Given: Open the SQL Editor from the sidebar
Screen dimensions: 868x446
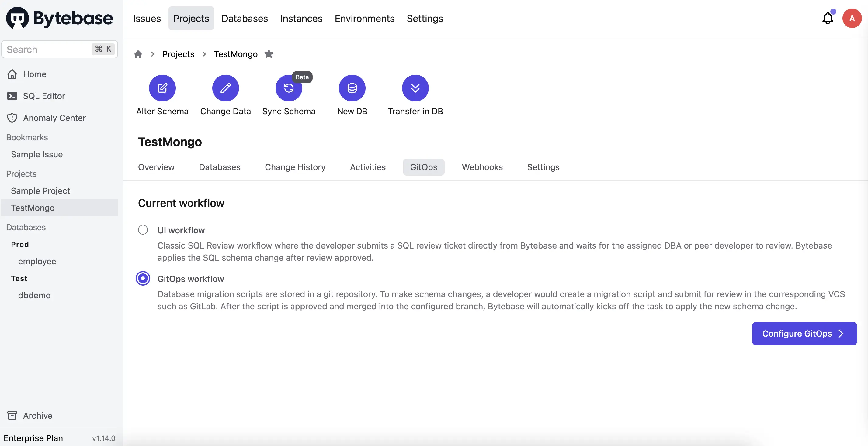Looking at the screenshot, I should point(44,96).
